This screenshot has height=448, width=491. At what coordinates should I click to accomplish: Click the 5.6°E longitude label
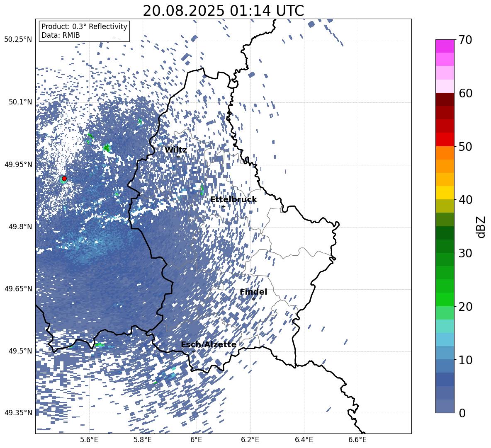coord(89,440)
